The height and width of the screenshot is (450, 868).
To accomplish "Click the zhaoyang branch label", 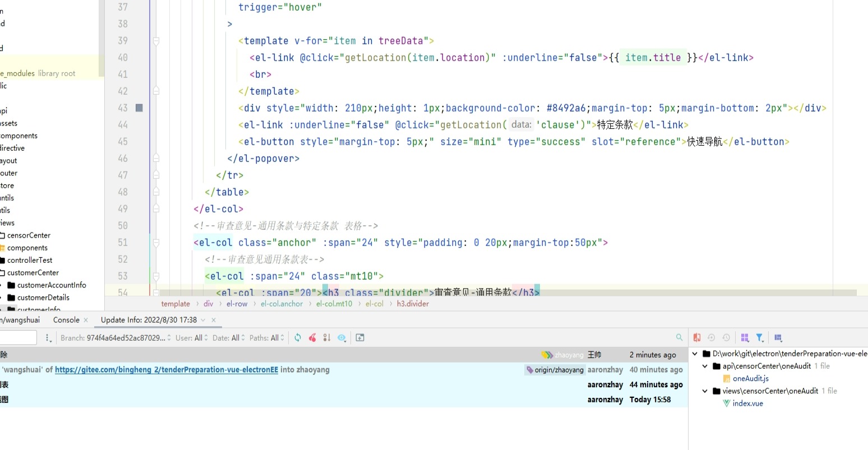I will pos(564,355).
